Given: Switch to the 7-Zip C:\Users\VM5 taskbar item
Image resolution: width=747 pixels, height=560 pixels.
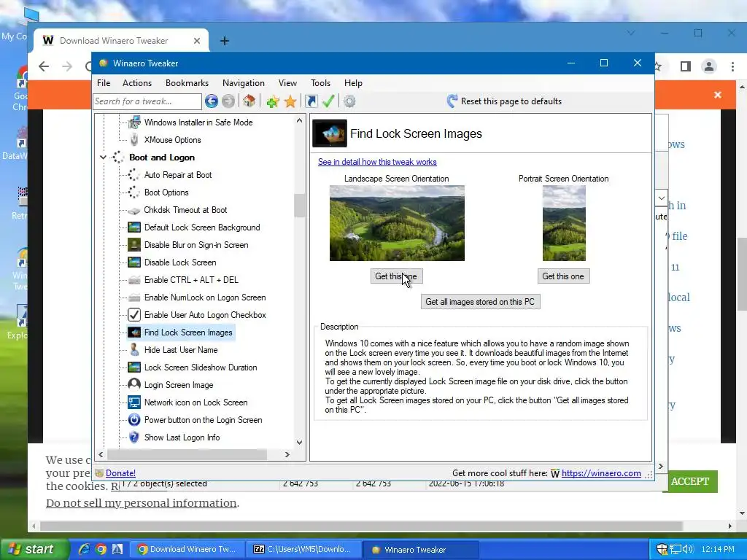Looking at the screenshot, I should coord(304,549).
